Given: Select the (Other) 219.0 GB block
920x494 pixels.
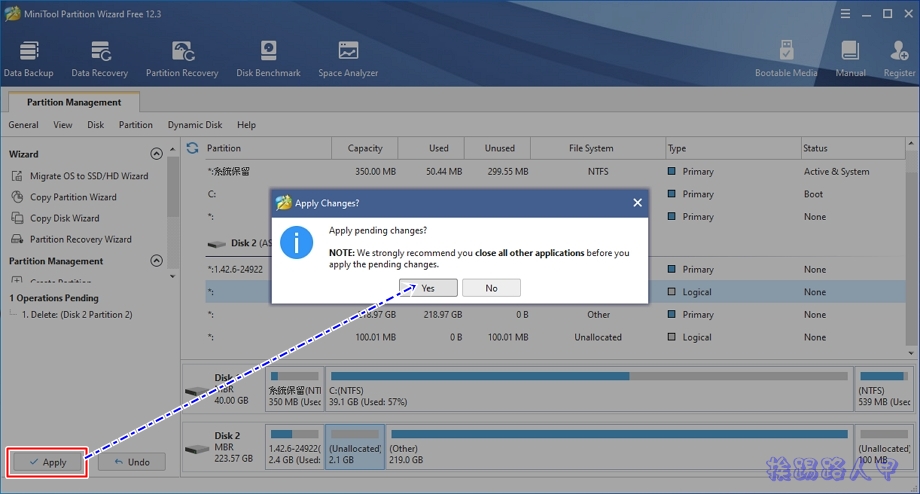Looking at the screenshot, I should point(620,447).
